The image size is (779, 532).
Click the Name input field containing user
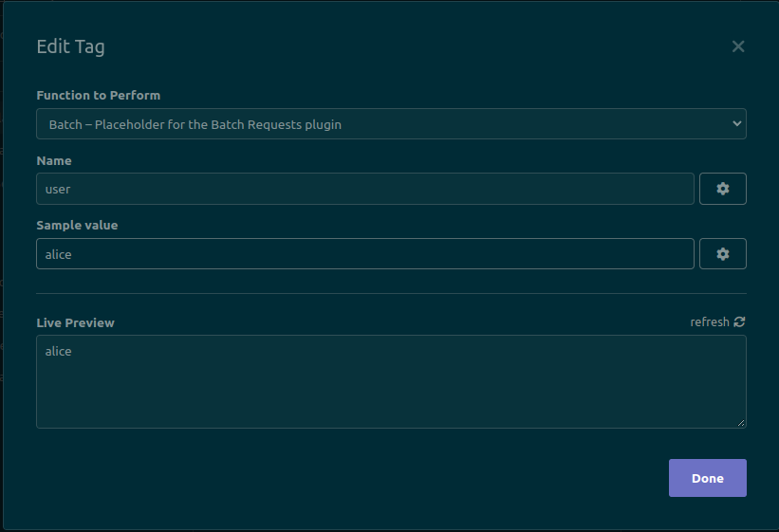coord(364,189)
